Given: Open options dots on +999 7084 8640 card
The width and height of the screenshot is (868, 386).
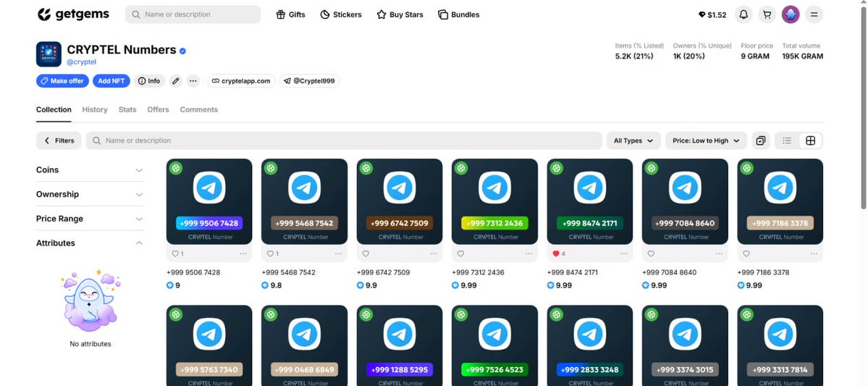Looking at the screenshot, I should pos(719,253).
